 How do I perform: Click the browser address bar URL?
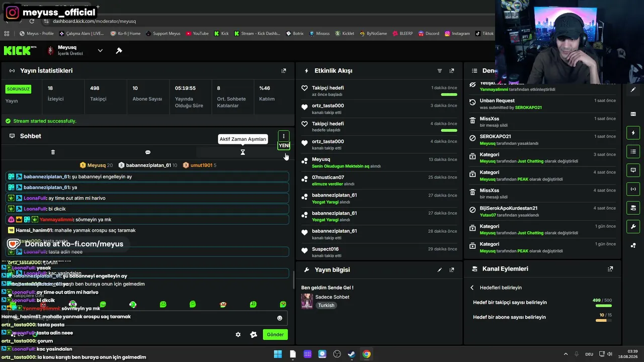[94, 22]
